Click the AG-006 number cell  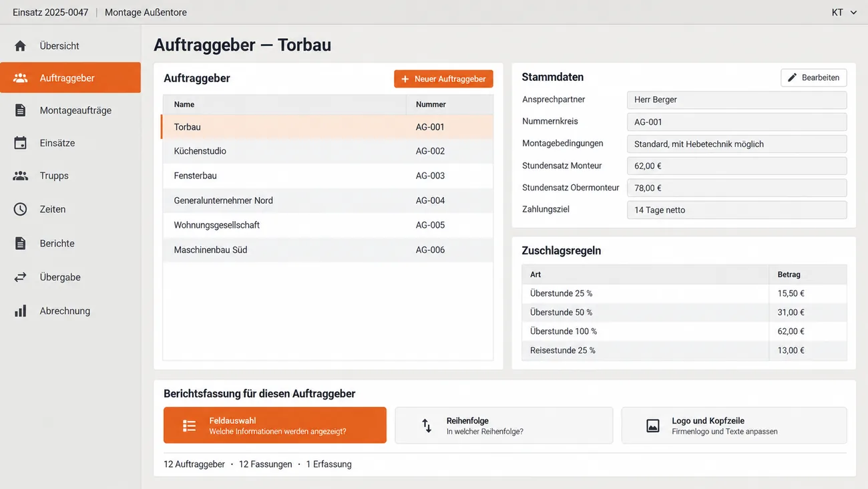pyautogui.click(x=430, y=250)
